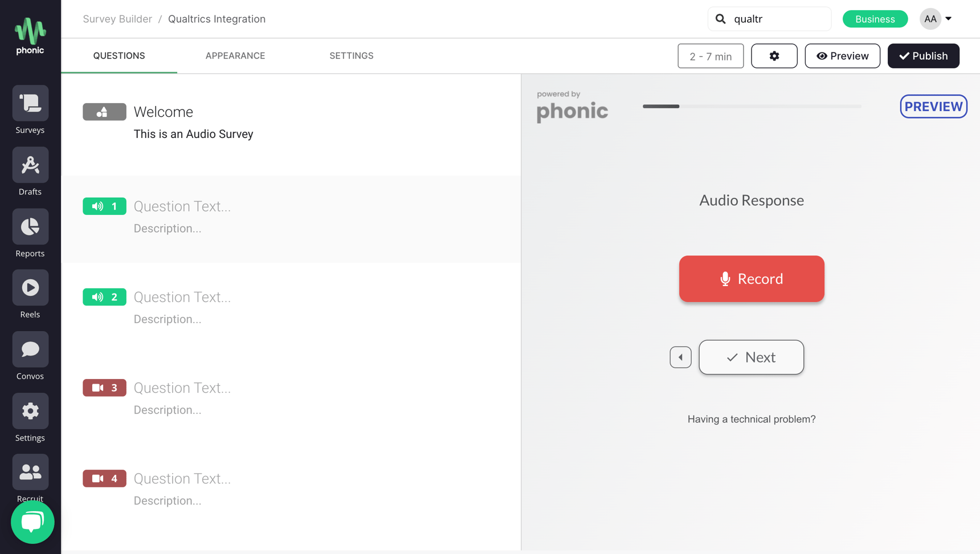Open the Convos section

(30, 349)
